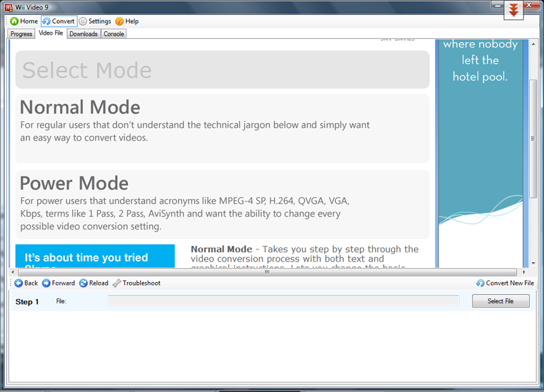
Task: Click the hotel pool advertisement banner
Action: pos(481,153)
